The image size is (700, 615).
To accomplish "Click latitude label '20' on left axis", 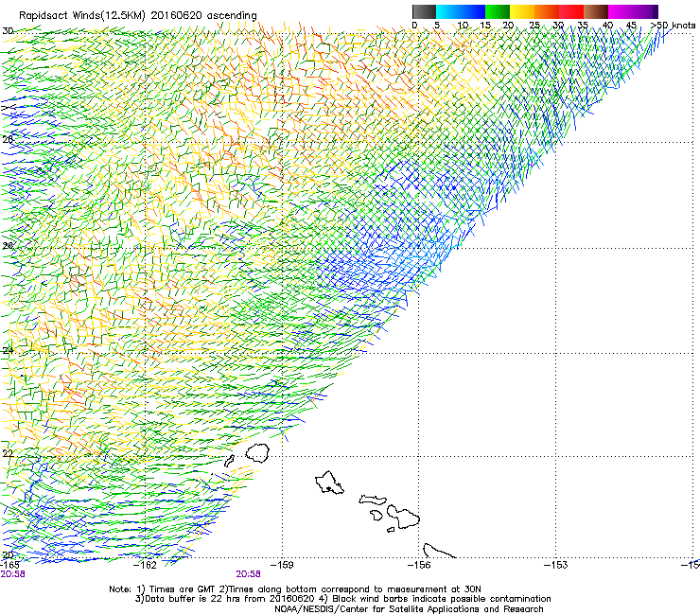I will (8, 555).
